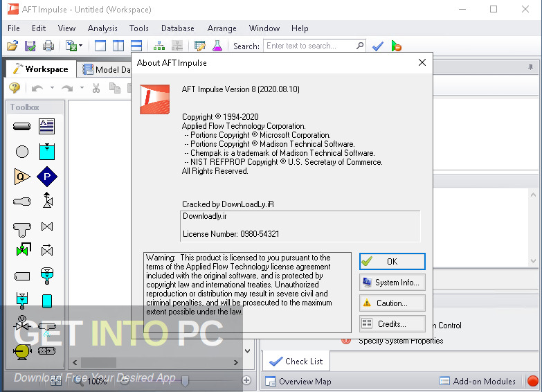Open the Window menu
This screenshot has height=392, width=542.
[x=264, y=28]
